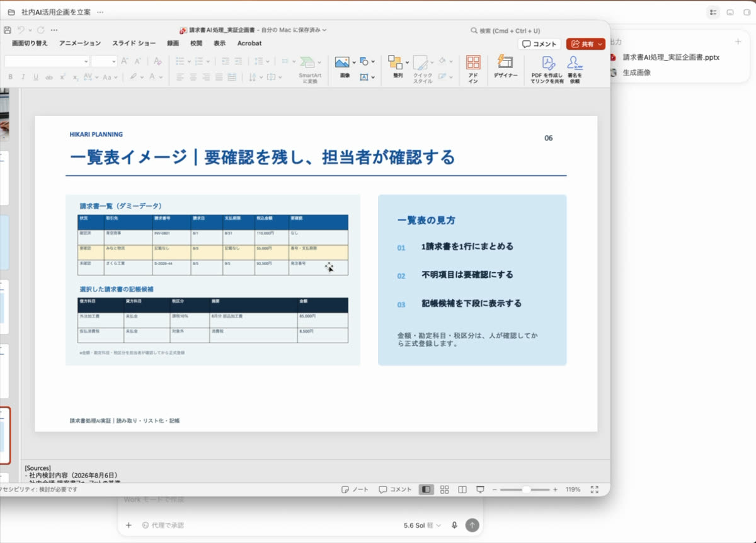This screenshot has height=543, width=756.
Task: Click the zoom slider knob in status bar
Action: [527, 489]
